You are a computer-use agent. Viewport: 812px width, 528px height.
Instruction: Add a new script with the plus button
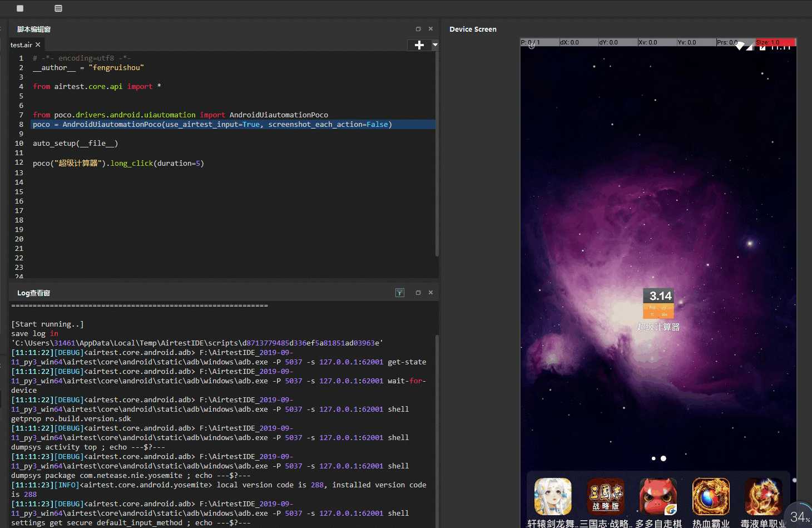(x=419, y=45)
